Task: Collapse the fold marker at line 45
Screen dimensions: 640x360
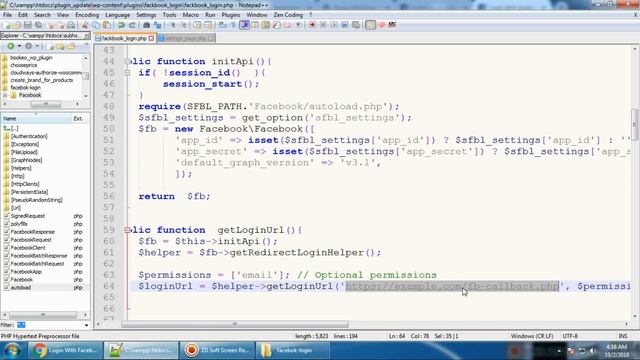Action: [127, 73]
